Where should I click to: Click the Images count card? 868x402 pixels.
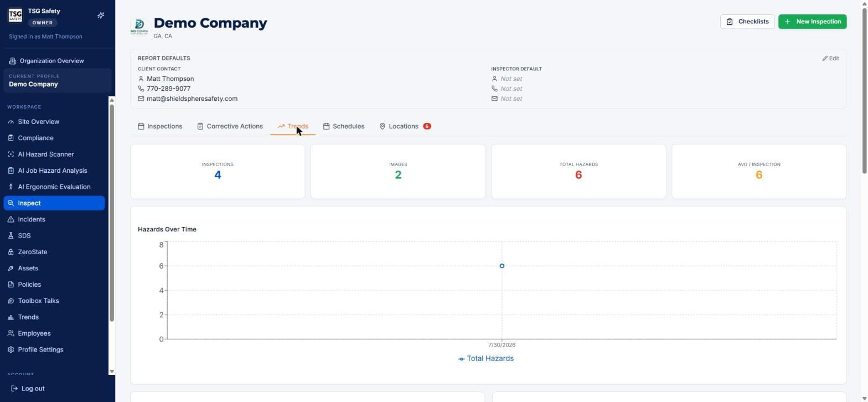coord(398,172)
